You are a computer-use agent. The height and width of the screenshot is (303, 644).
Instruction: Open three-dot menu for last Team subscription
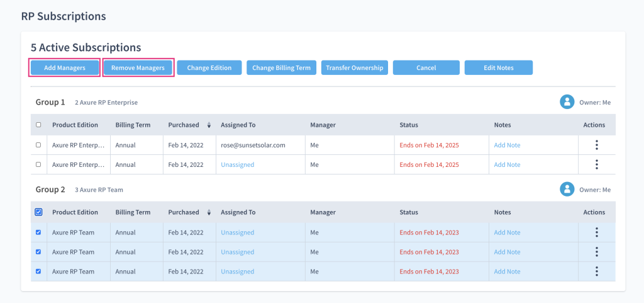[x=596, y=272]
